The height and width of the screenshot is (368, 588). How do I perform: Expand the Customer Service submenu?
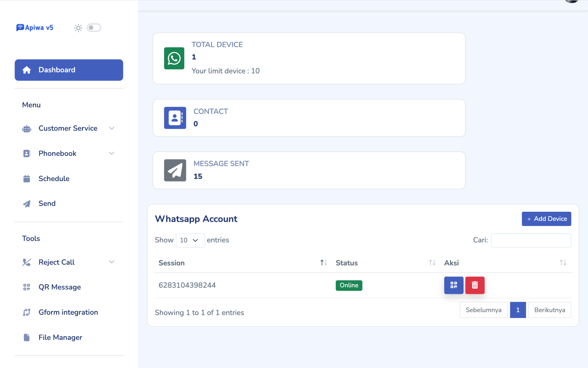(x=69, y=129)
